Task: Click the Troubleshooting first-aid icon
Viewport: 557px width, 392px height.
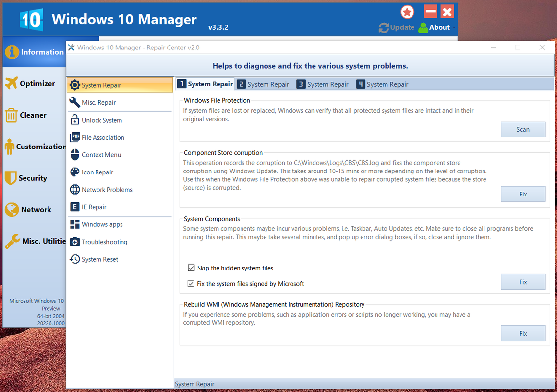Action: coord(74,242)
